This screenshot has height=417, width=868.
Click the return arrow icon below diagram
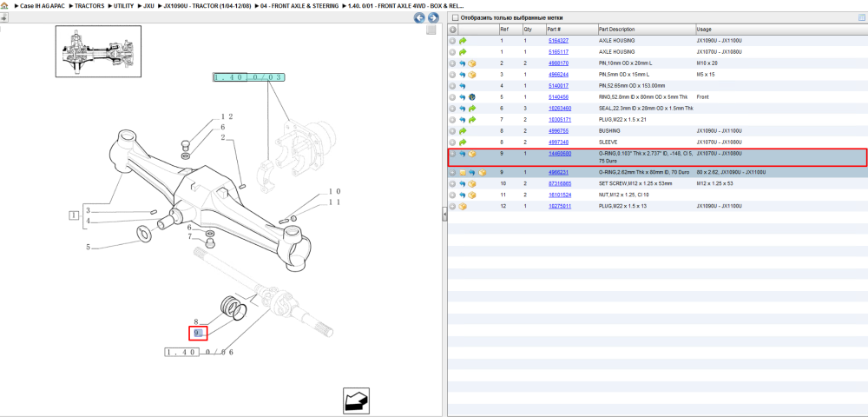pos(355,400)
